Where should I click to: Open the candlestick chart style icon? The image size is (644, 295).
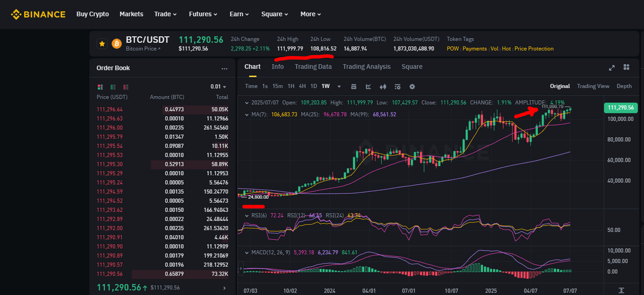(383, 86)
